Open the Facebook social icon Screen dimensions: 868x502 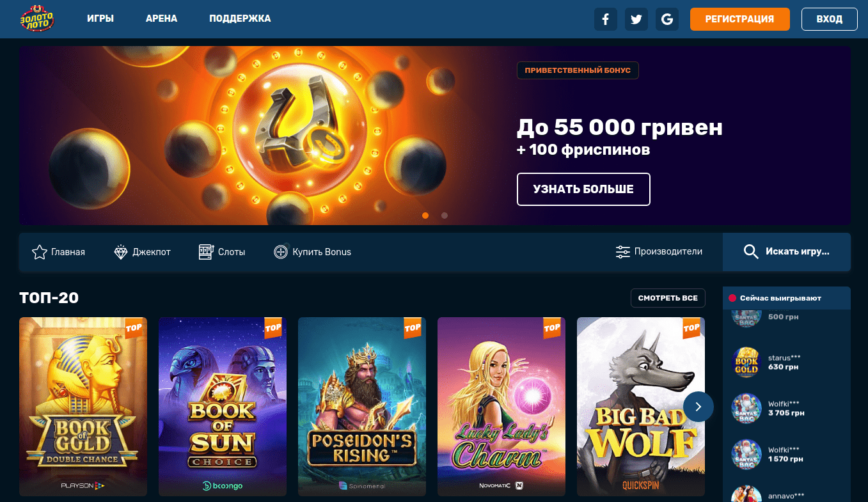606,19
